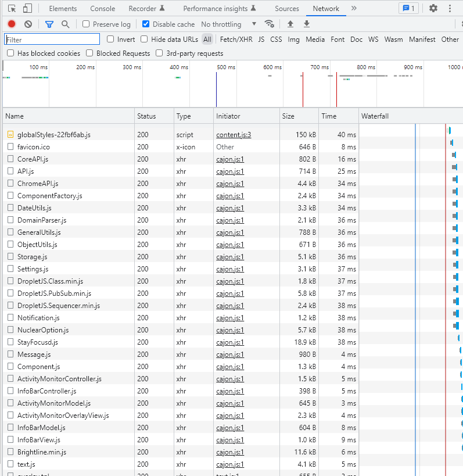Screen dimensions: 463x476
Task: Enable Hide data URLs
Action: 144,39
